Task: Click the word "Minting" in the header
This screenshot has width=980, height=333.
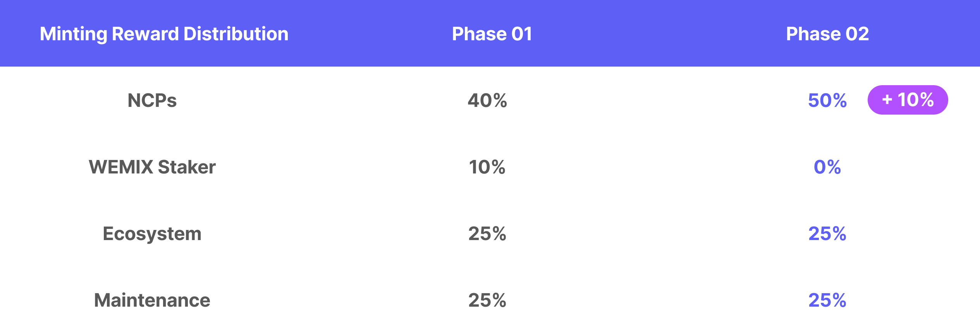Action: point(73,34)
